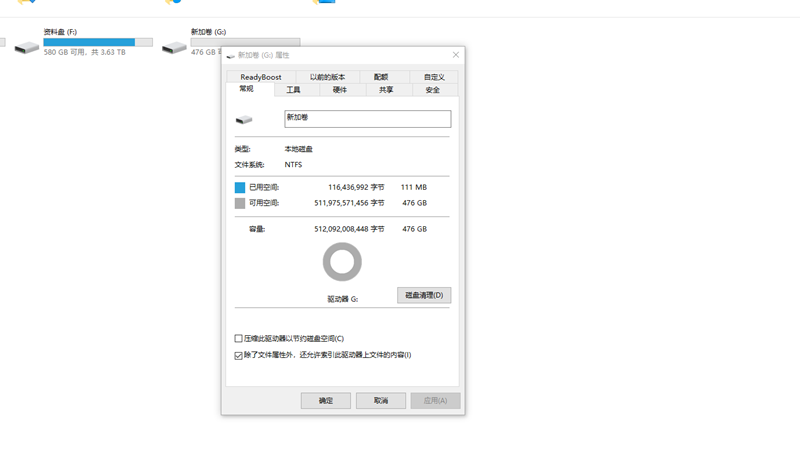Click the blue 已用空间 color swatch
Image resolution: width=800 pixels, height=462 pixels.
pos(240,188)
